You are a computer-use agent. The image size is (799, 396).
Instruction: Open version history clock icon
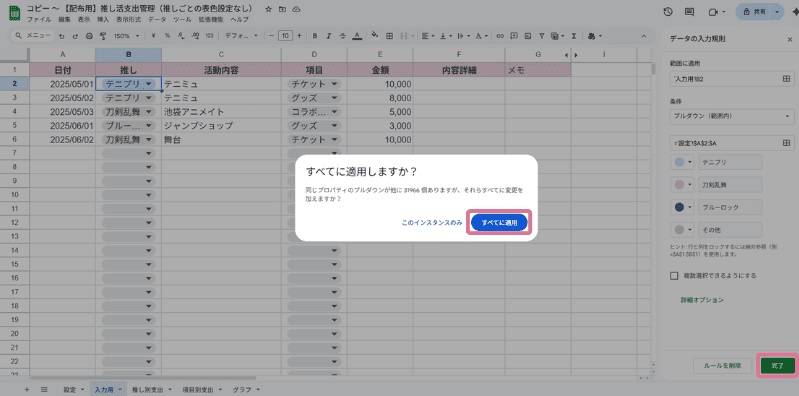[669, 12]
